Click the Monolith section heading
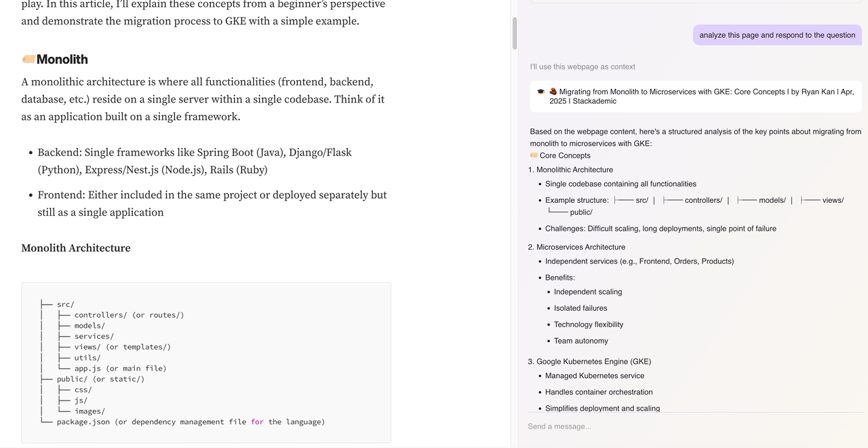Image resolution: width=868 pixels, height=448 pixels. [x=62, y=59]
